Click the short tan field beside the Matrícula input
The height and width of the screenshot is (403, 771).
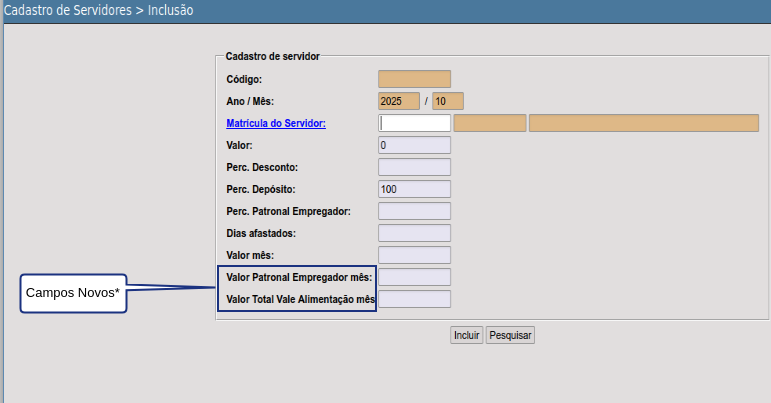(489, 123)
